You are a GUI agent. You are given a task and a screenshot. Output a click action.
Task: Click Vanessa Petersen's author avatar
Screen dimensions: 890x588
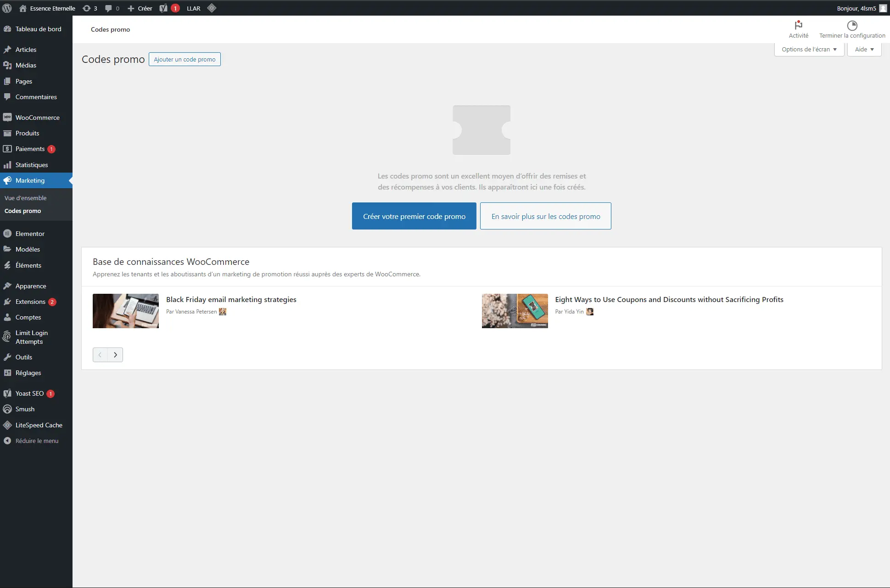click(x=223, y=312)
